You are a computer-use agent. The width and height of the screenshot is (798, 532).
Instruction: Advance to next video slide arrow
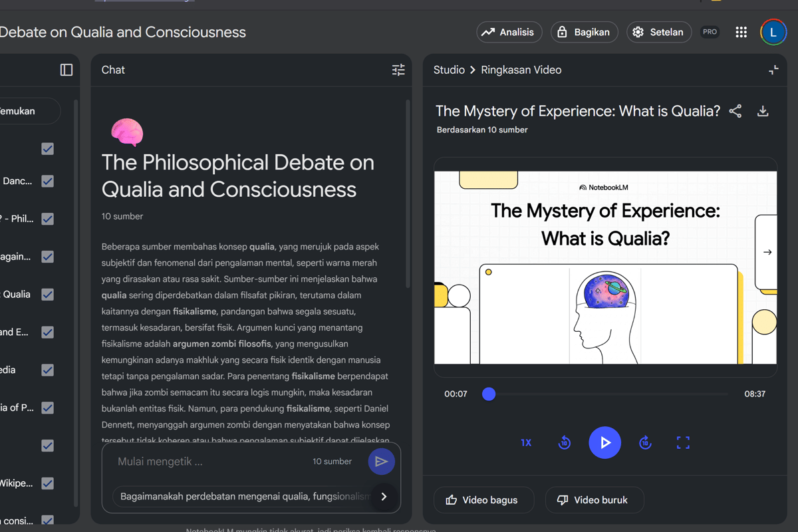pyautogui.click(x=767, y=252)
